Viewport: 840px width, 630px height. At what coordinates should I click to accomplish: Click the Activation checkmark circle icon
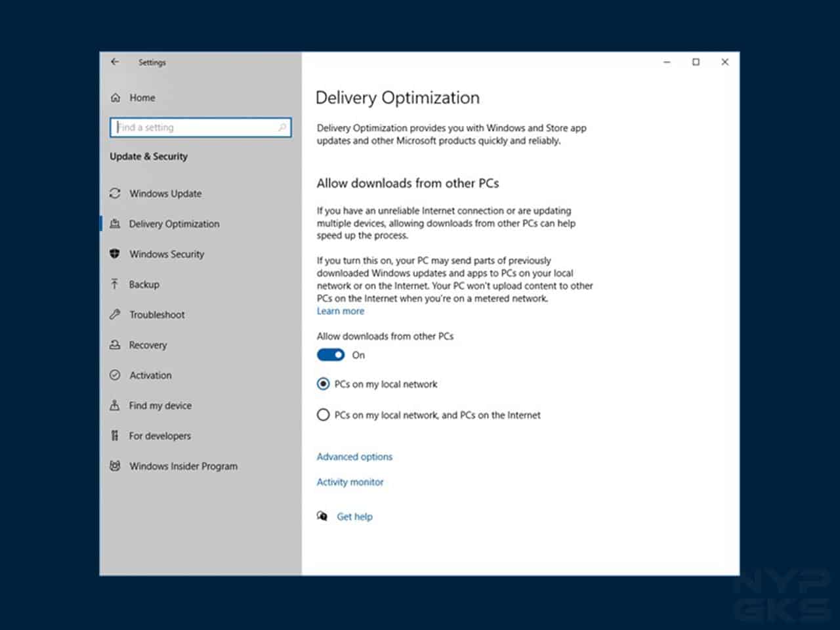[x=115, y=375]
